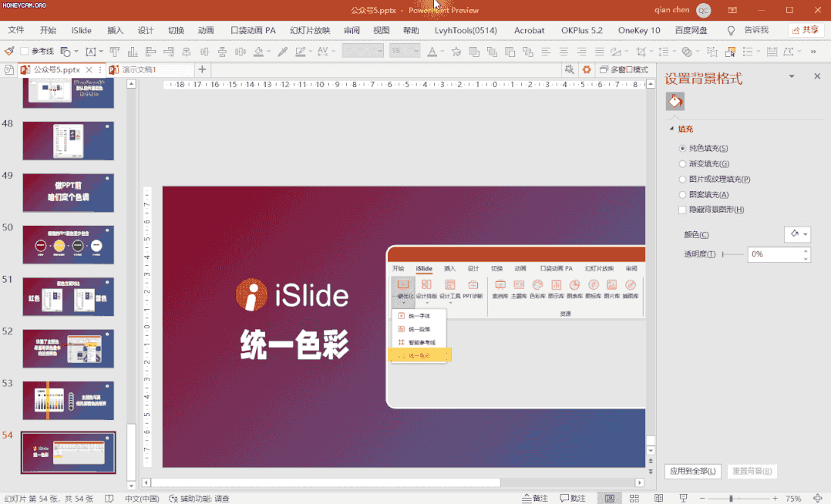This screenshot has height=504, width=831.
Task: Click the tell me lightbulb icon
Action: 731,31
